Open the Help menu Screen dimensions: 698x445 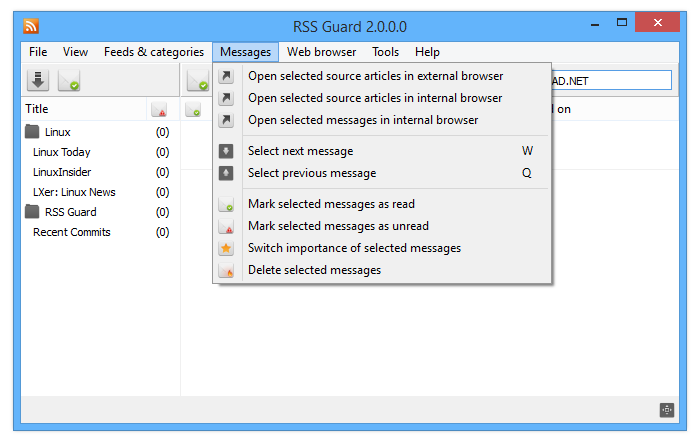click(x=427, y=52)
